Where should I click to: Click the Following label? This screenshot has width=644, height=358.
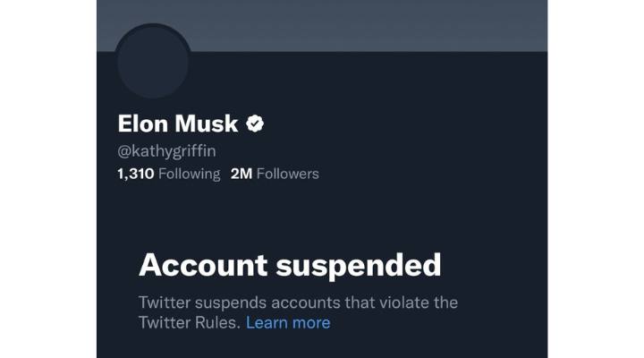coord(189,174)
